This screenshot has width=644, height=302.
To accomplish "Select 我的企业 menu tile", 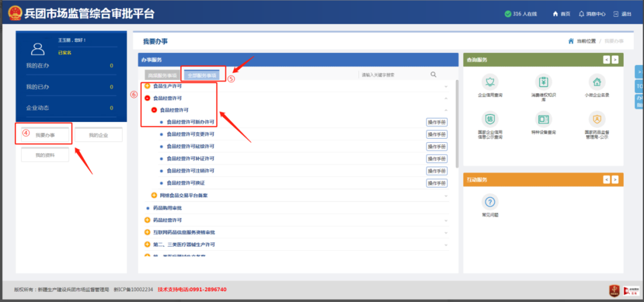I will [x=98, y=135].
